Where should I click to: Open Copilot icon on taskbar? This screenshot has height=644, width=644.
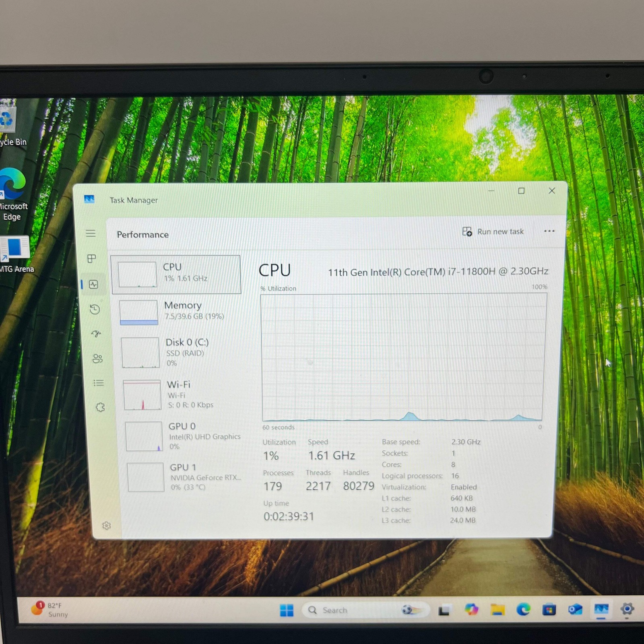[x=471, y=609]
